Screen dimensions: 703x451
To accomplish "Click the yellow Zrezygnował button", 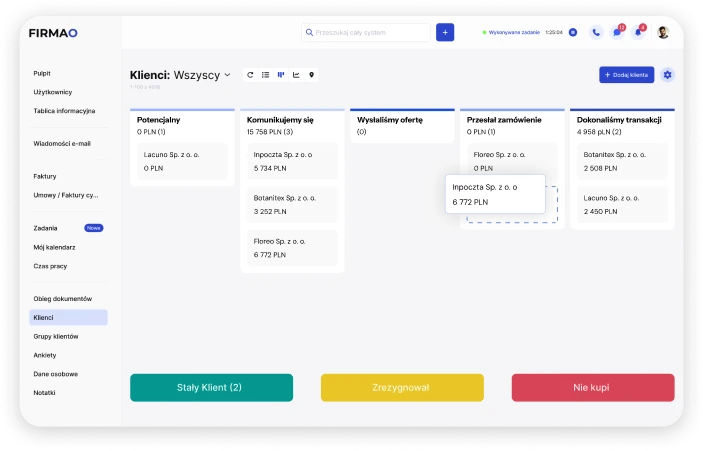I will click(x=402, y=387).
